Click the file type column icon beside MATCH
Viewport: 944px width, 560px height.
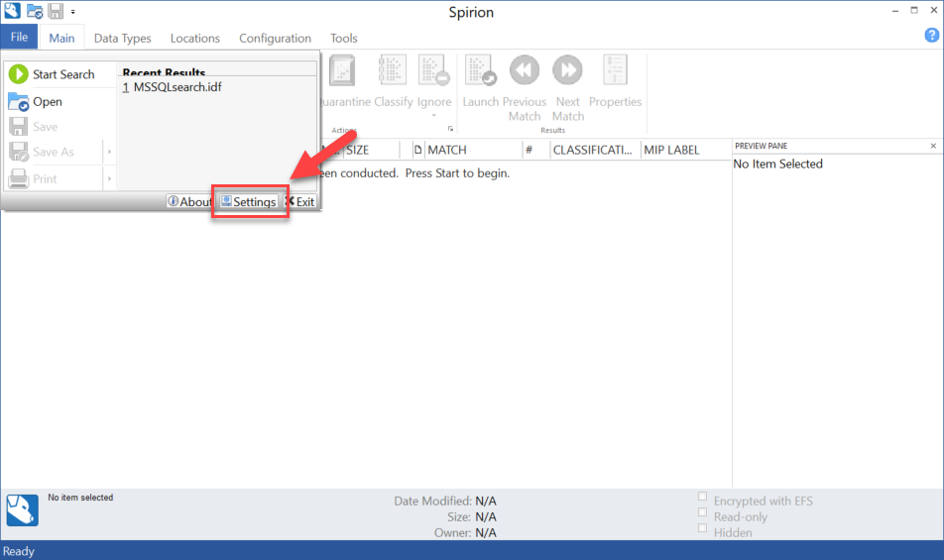click(x=417, y=150)
